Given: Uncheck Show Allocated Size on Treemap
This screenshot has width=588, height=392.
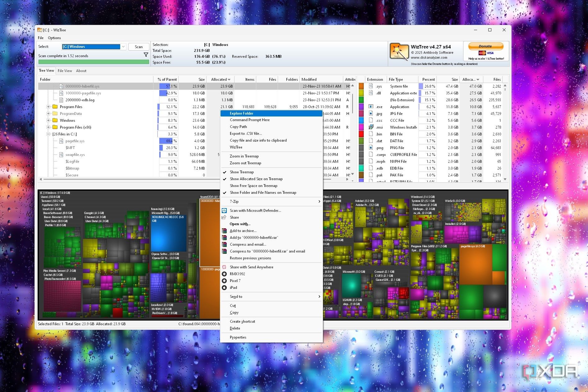Looking at the screenshot, I should point(256,179).
